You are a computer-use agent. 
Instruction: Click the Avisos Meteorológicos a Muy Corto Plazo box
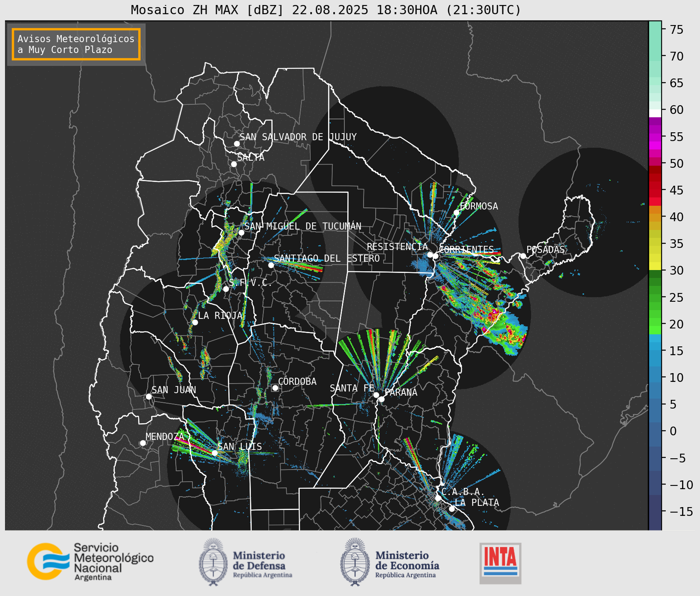[76, 44]
